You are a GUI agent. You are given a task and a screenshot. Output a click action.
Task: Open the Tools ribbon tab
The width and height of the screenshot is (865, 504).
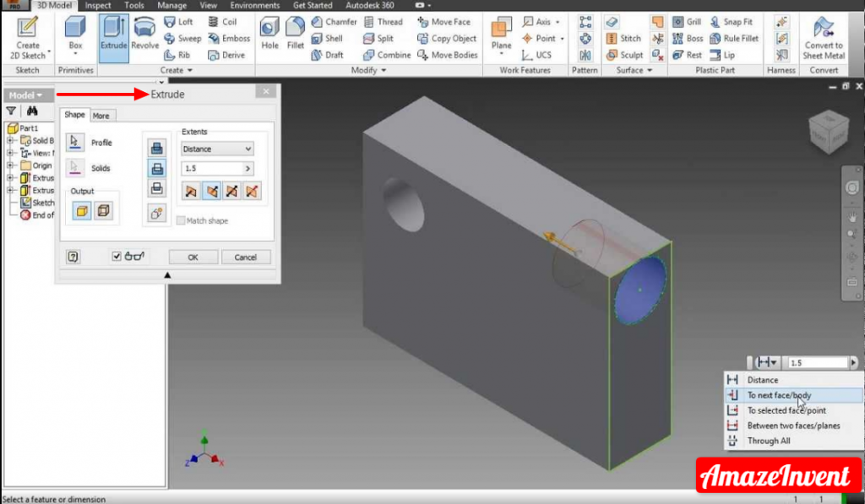tap(134, 6)
